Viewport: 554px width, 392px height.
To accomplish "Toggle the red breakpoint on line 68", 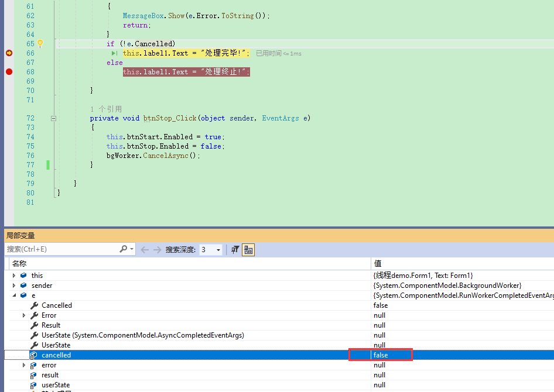I will [x=8, y=71].
